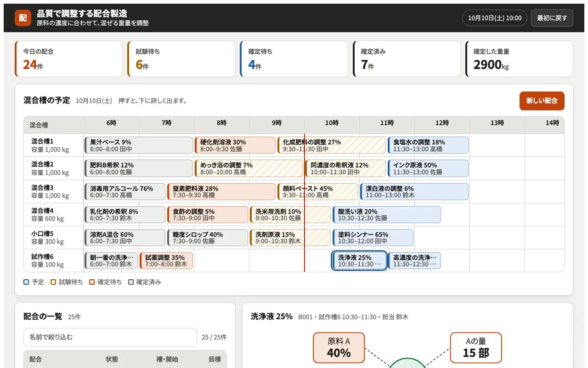This screenshot has height=368, width=588.
Task: Click the 原料 A 40% node
Action: tap(339, 348)
